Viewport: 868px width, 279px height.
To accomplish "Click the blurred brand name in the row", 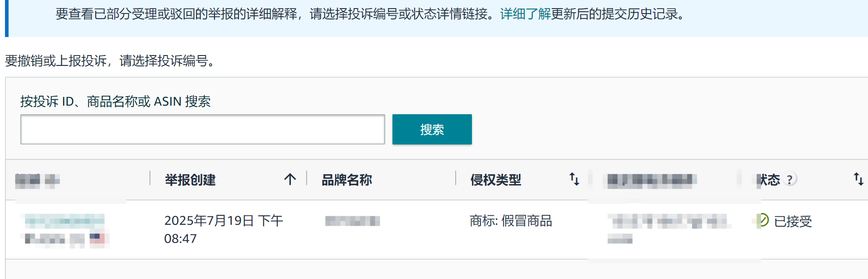I will coord(353,221).
